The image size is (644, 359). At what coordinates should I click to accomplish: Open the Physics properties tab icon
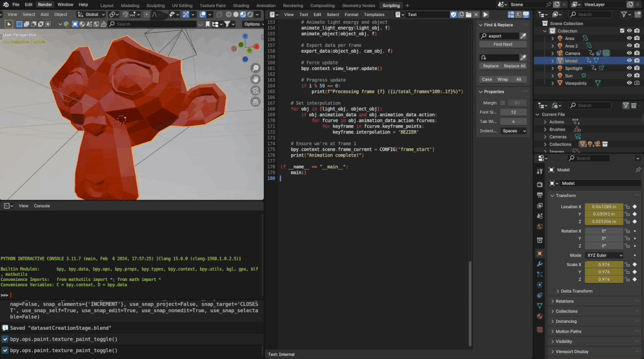[x=539, y=285]
